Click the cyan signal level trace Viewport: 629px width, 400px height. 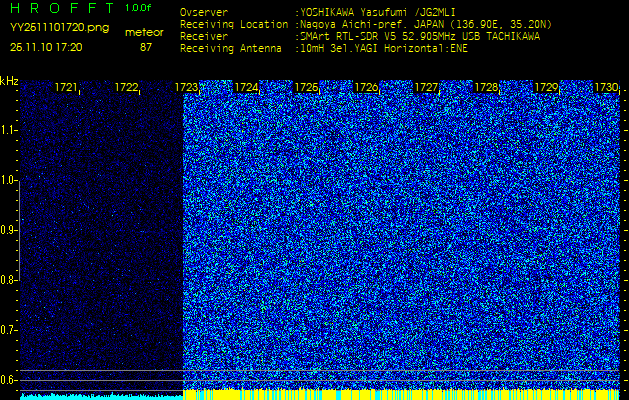pos(100,396)
